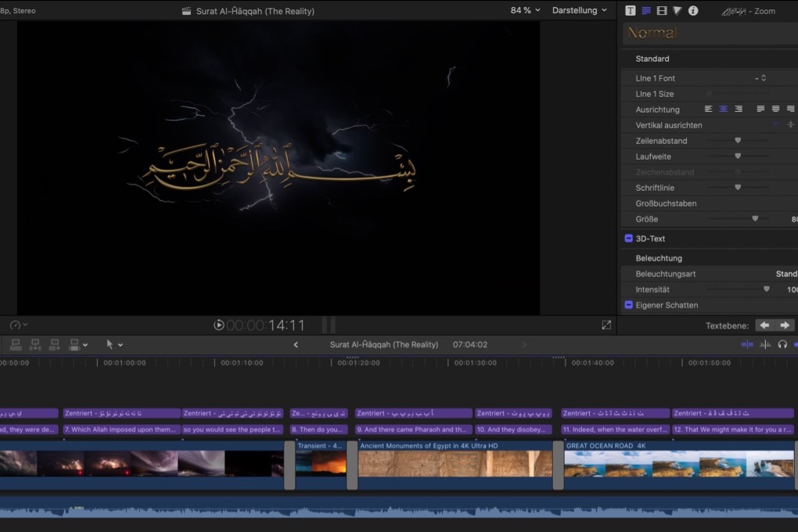Click the insert clip edit icon

35,344
